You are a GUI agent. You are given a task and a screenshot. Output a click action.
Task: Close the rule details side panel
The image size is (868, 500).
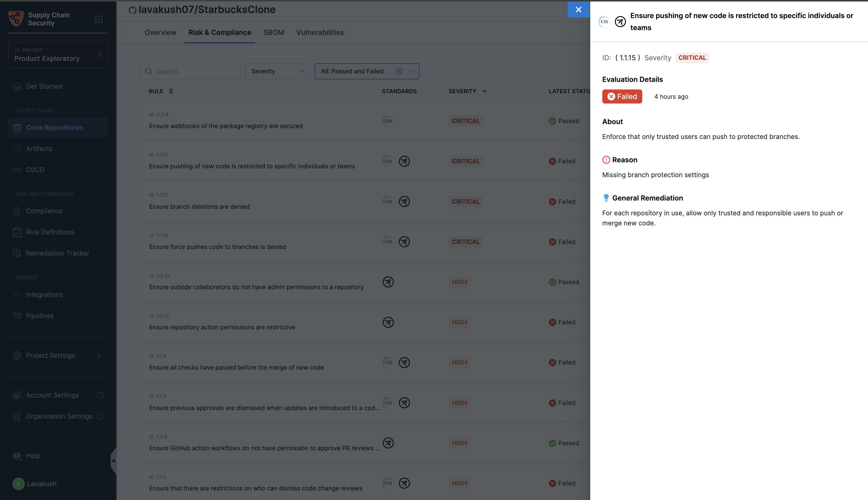[x=578, y=10]
